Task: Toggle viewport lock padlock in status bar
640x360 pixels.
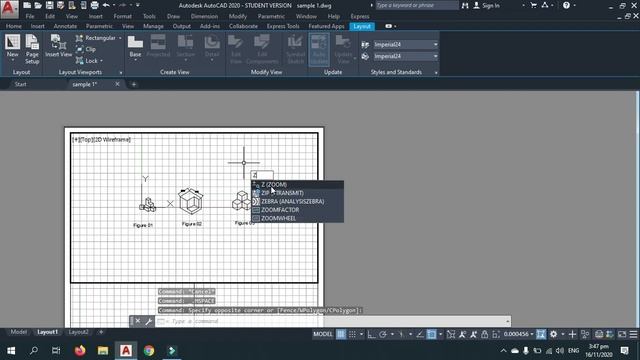Action: click(484, 334)
